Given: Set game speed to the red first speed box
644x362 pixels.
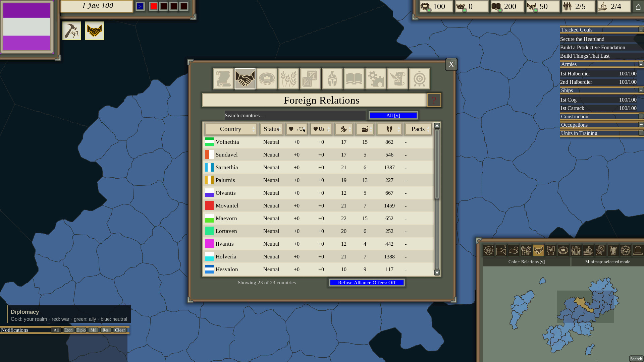Looking at the screenshot, I should tap(154, 6).
